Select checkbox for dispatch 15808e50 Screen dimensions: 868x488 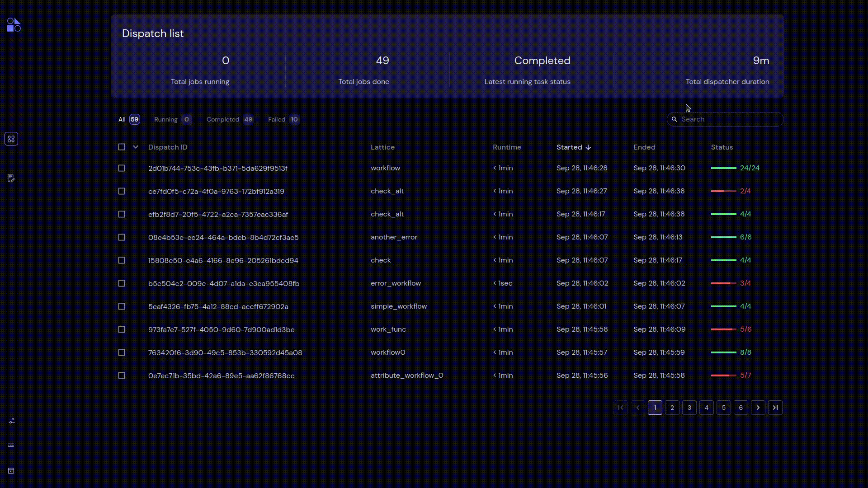click(122, 260)
